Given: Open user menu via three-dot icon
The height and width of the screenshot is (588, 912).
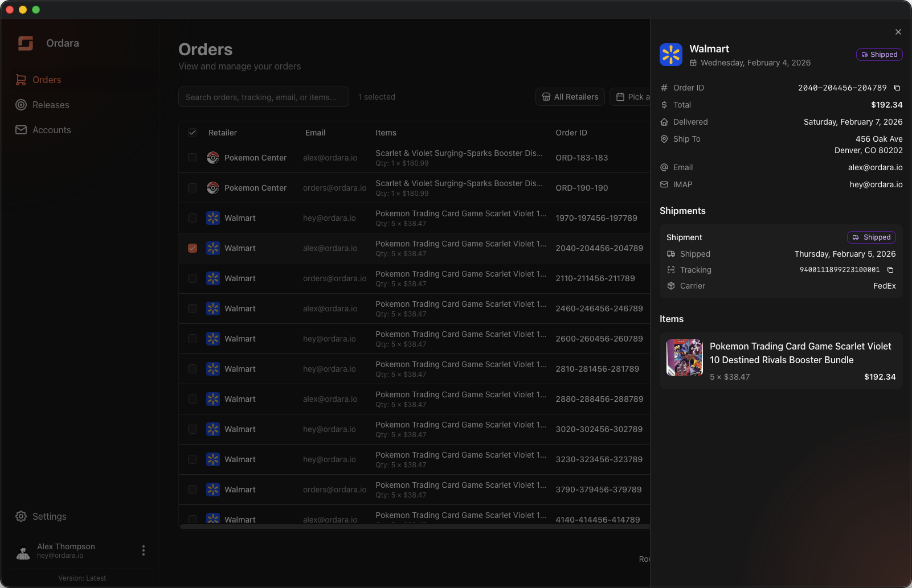Looking at the screenshot, I should (x=144, y=550).
